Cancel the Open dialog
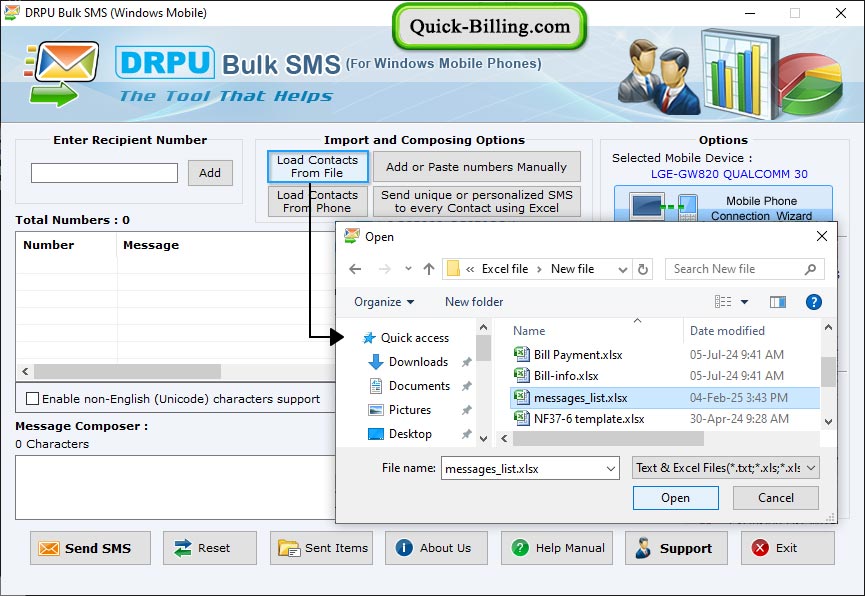Screen dimensions: 865x596 coord(776,498)
